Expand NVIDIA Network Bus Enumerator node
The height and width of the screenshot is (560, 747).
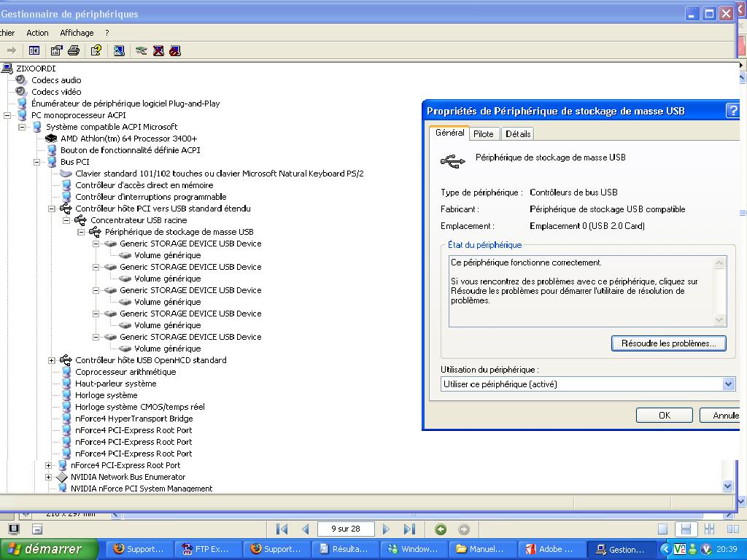[x=48, y=477]
